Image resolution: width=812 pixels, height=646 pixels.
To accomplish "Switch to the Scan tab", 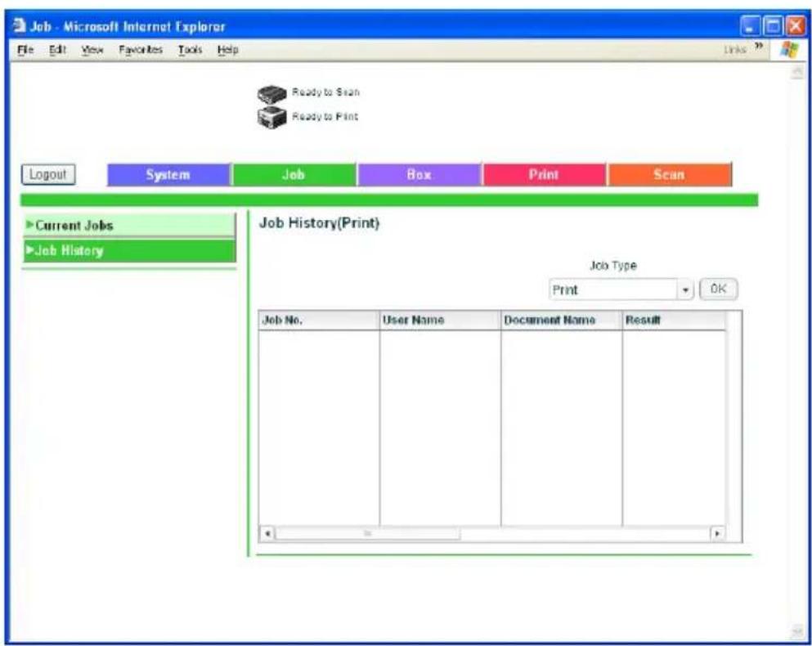I will pos(669,174).
